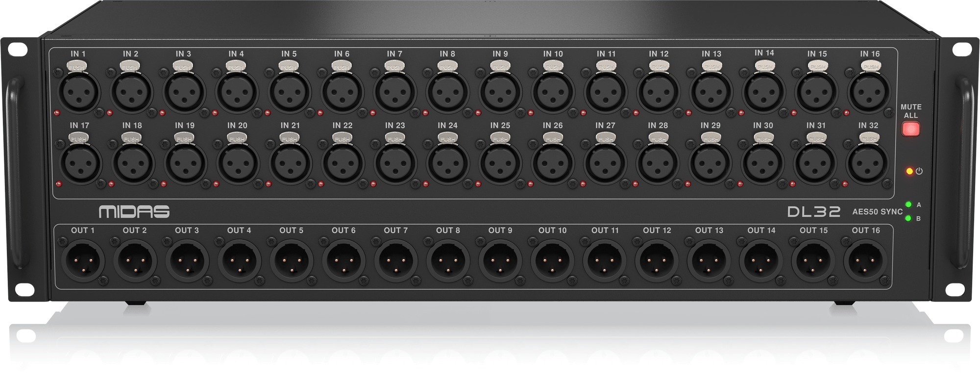Viewport: 980px width, 381px height.
Task: Click the OUT 5 XLR output connector
Action: coord(292,260)
